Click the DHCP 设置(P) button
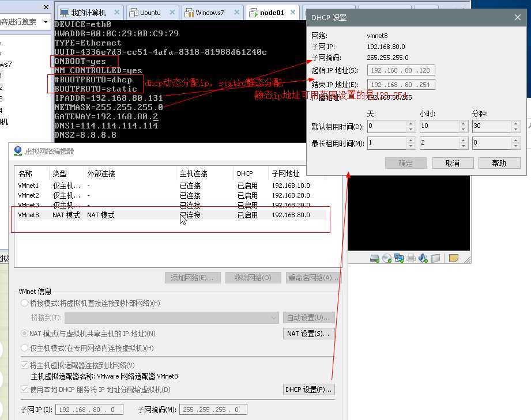The image size is (531, 420). coord(308,389)
